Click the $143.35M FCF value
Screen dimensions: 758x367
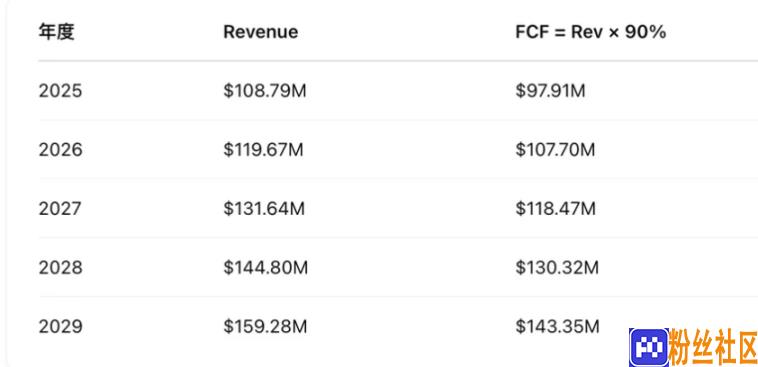pos(557,326)
